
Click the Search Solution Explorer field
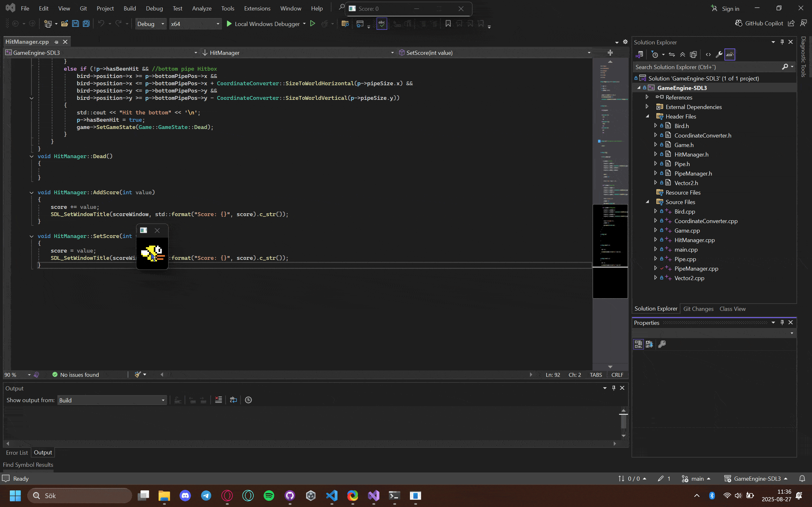tap(707, 67)
